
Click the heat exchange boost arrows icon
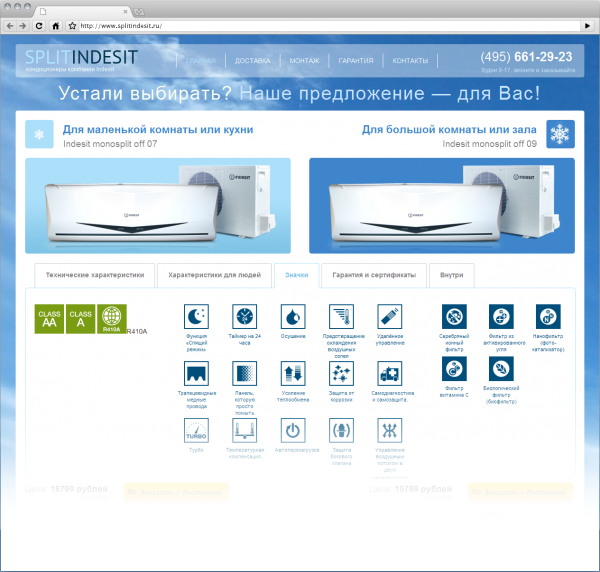click(293, 373)
